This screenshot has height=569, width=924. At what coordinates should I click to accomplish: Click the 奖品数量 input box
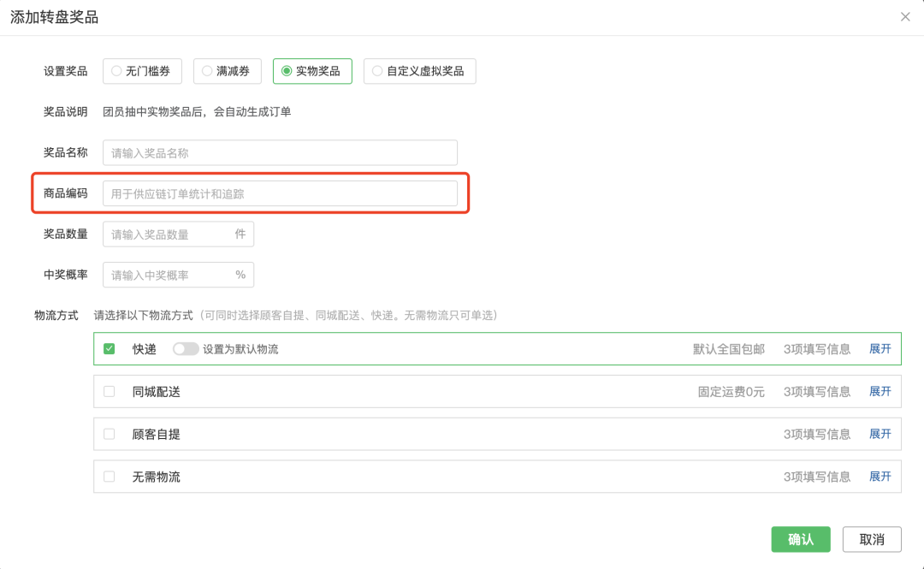coord(169,234)
